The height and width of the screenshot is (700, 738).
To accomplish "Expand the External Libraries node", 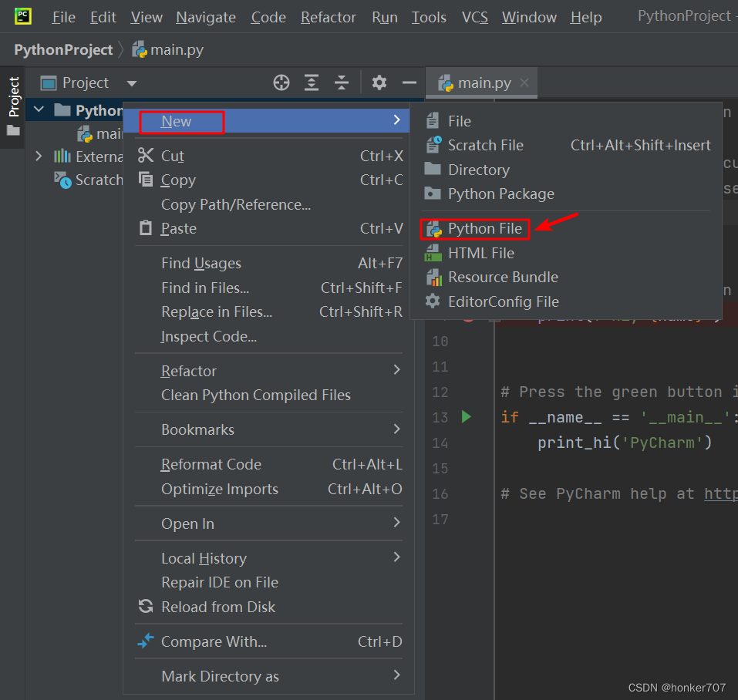I will 39,156.
